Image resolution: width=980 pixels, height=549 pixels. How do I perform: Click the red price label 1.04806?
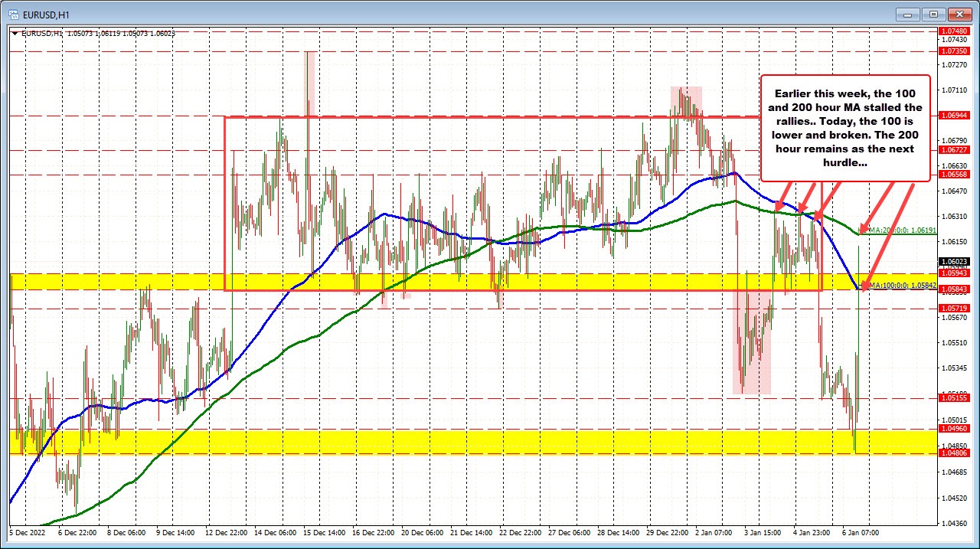point(954,453)
